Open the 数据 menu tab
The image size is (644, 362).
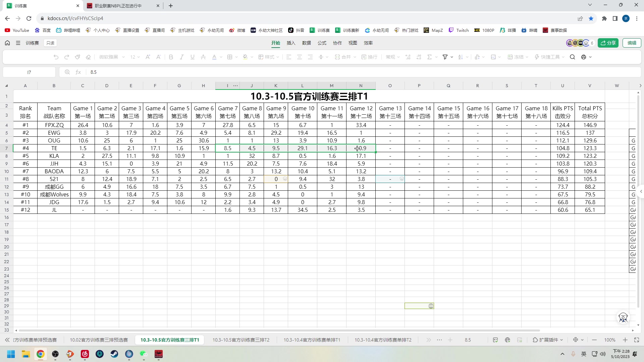click(306, 43)
